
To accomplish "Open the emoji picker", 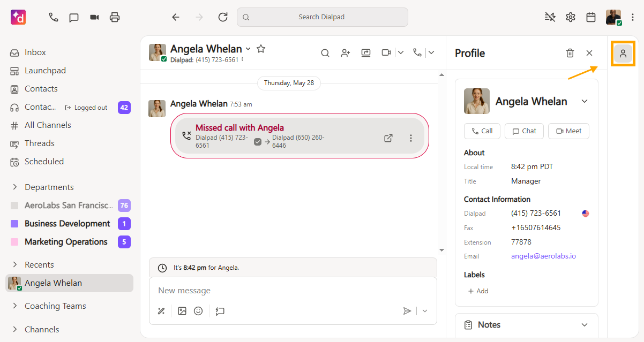I will tap(198, 311).
